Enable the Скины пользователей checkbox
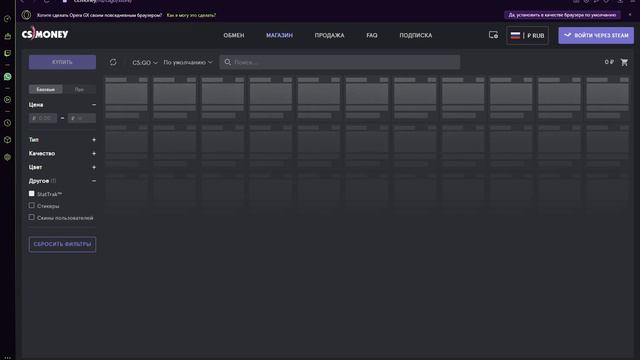Viewport: 640px width, 360px height. 31,217
